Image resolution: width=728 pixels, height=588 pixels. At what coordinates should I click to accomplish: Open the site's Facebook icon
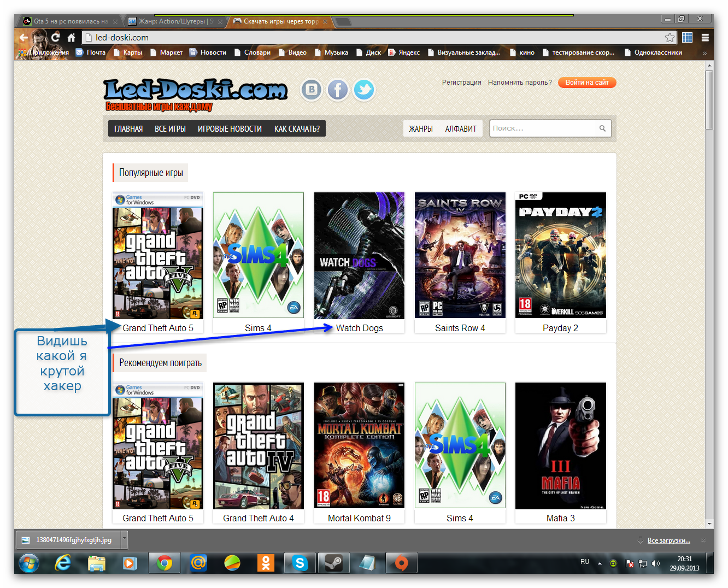[338, 90]
